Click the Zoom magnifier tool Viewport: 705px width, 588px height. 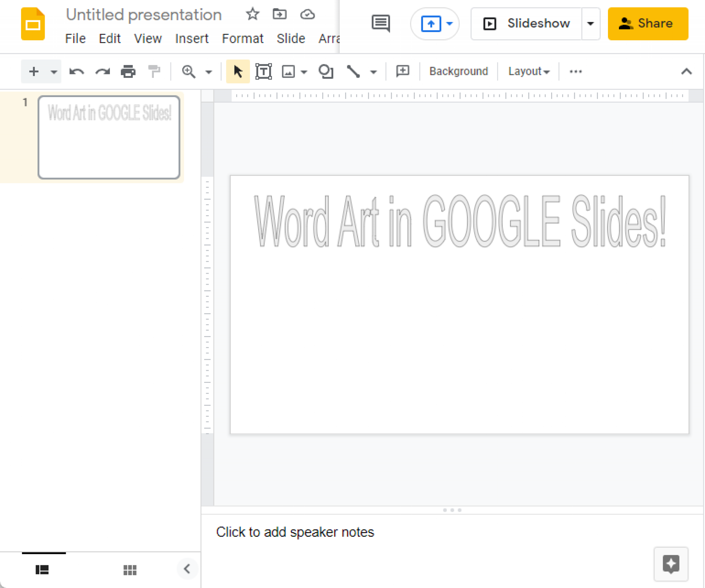(189, 72)
